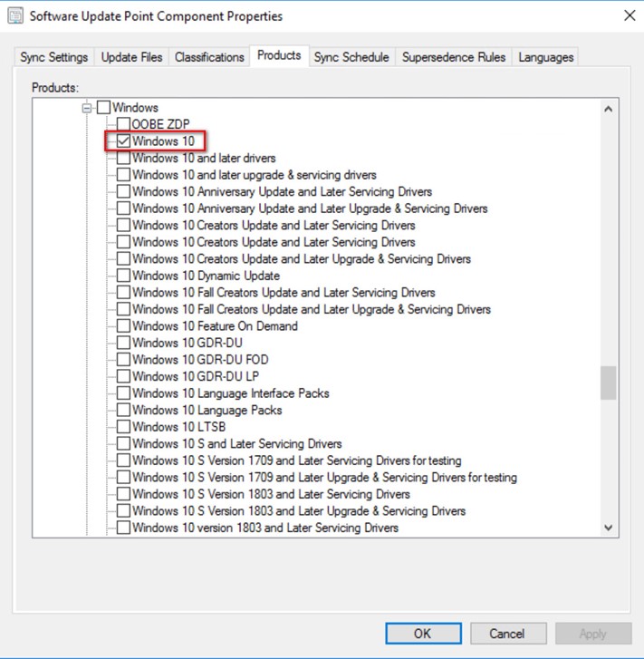Image resolution: width=644 pixels, height=659 pixels.
Task: Switch to Supersedence Rules tab
Action: coord(453,57)
